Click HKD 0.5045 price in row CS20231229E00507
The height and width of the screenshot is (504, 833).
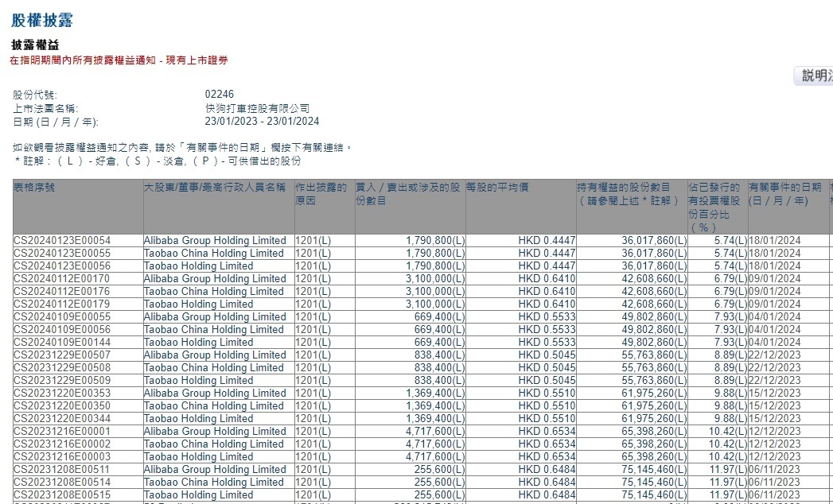coord(547,355)
